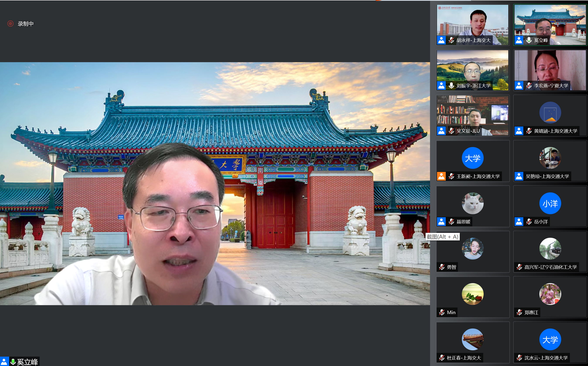Image resolution: width=588 pixels, height=366 pixels.
Task: Click 奚立峰 active microphone icon in thumbnail
Action: coord(529,40)
